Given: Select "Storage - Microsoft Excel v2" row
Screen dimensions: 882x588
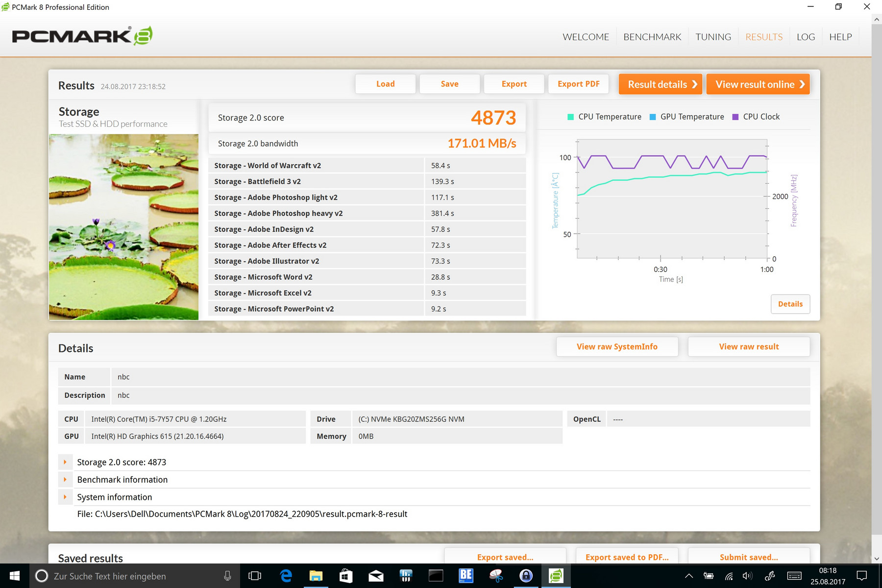Looking at the screenshot, I should 367,293.
